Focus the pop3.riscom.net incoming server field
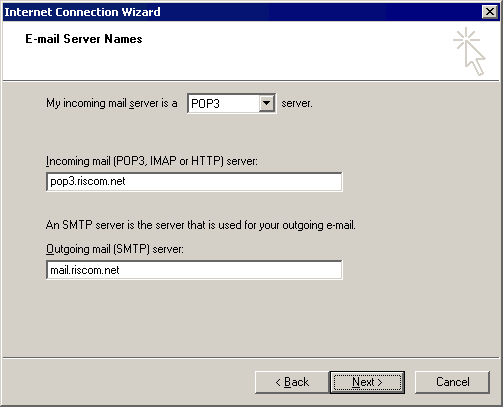This screenshot has height=407, width=503. (x=194, y=182)
